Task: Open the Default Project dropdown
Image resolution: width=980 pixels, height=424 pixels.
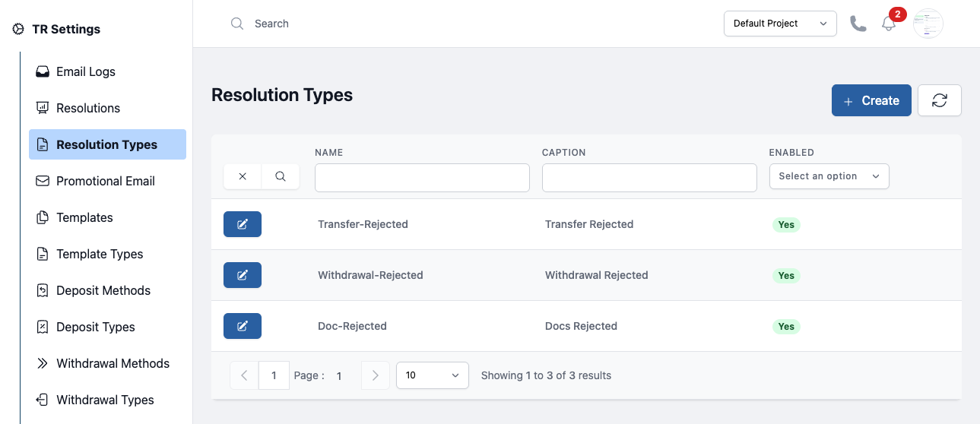Action: coord(780,24)
